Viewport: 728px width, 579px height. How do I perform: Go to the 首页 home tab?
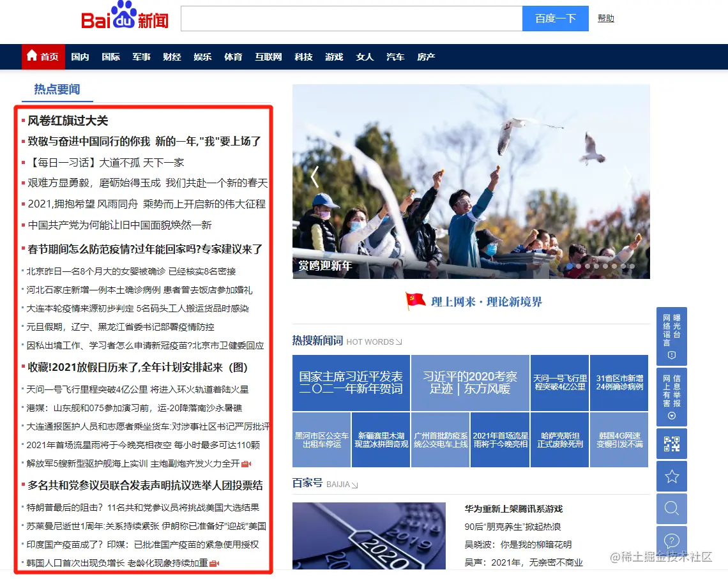(43, 57)
